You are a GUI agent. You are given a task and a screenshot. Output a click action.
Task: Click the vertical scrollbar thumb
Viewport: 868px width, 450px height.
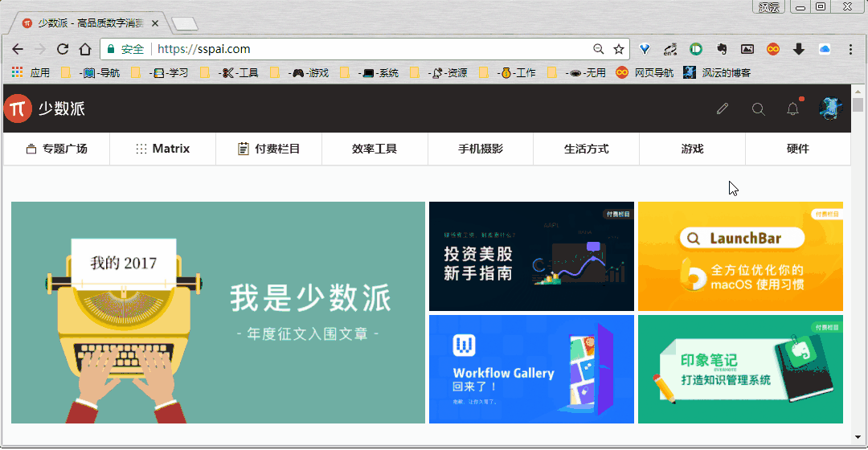coord(858,104)
